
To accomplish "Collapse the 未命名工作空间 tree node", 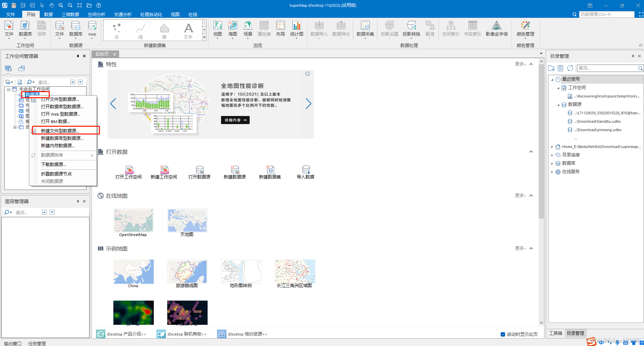I will point(8,89).
